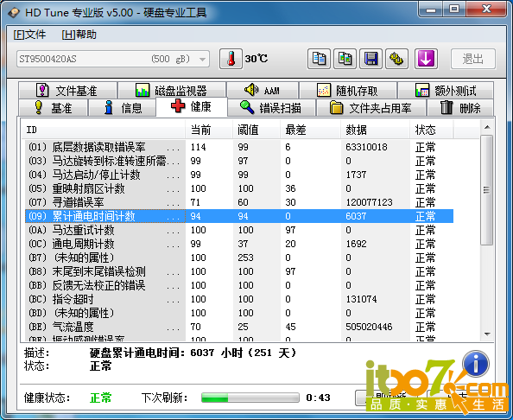Click the data value 63310018
This screenshot has height=420, width=513.
point(366,147)
